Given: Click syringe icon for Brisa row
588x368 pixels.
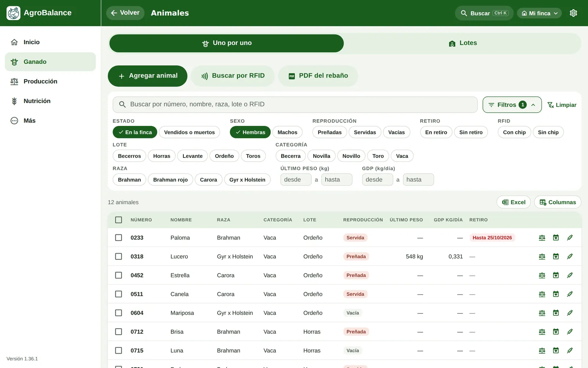Looking at the screenshot, I should (570, 332).
